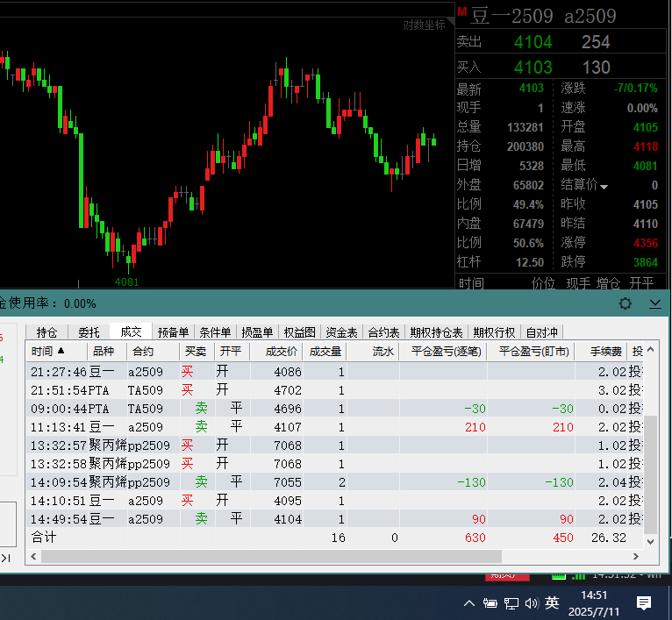Click the network icon in system tray
The height and width of the screenshot is (620, 672).
click(x=511, y=603)
